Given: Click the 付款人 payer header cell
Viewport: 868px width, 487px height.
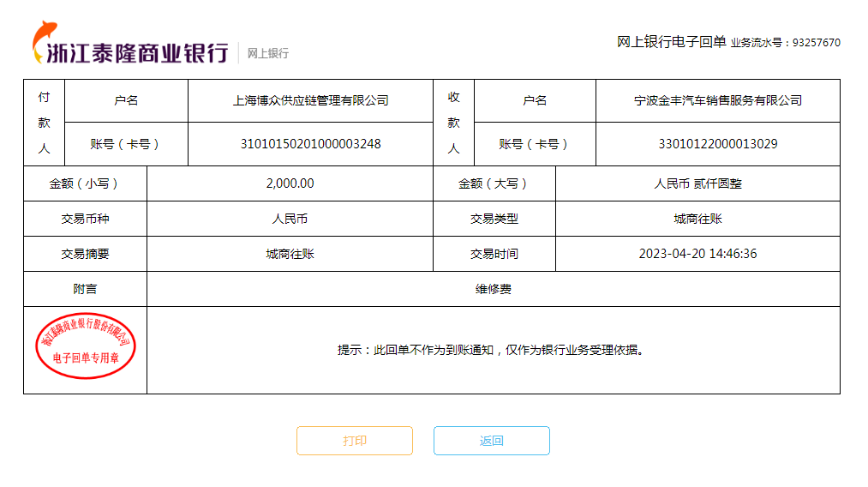Looking at the screenshot, I should (45, 123).
